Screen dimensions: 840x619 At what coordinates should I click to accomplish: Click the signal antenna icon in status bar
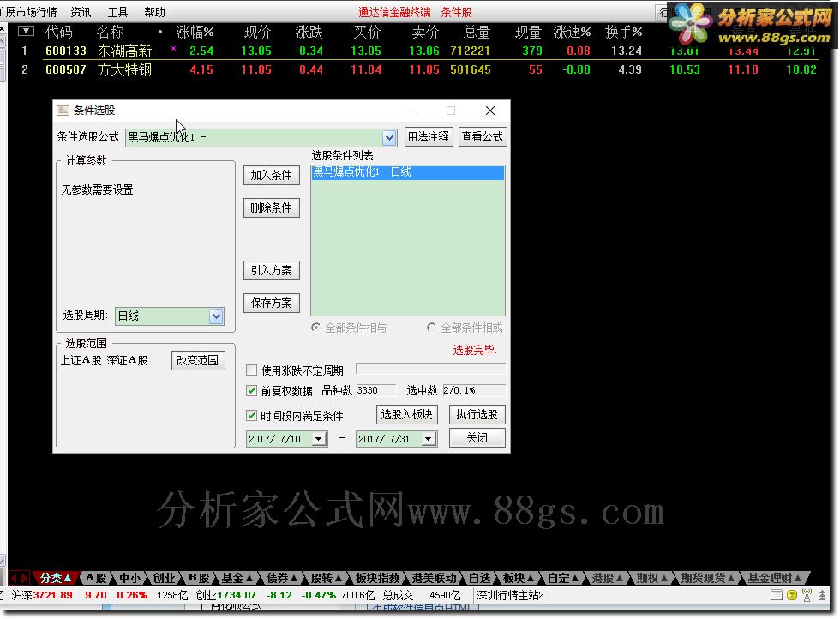[x=807, y=594]
